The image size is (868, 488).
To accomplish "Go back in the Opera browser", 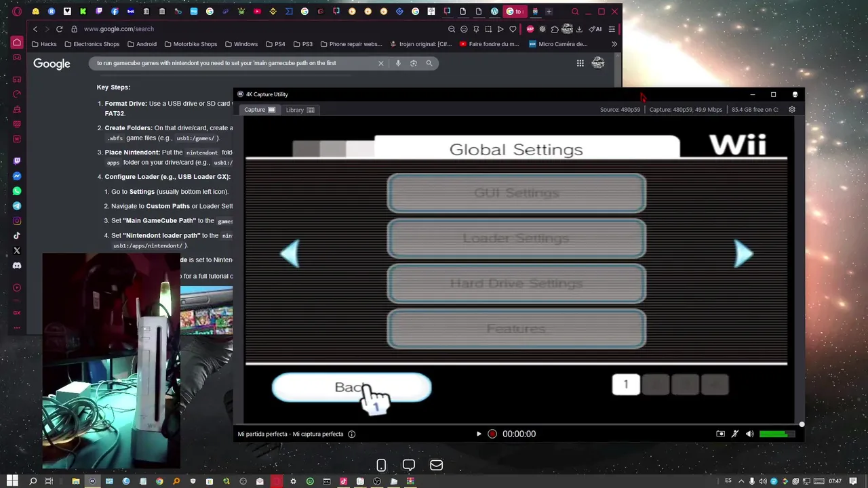I will (35, 29).
